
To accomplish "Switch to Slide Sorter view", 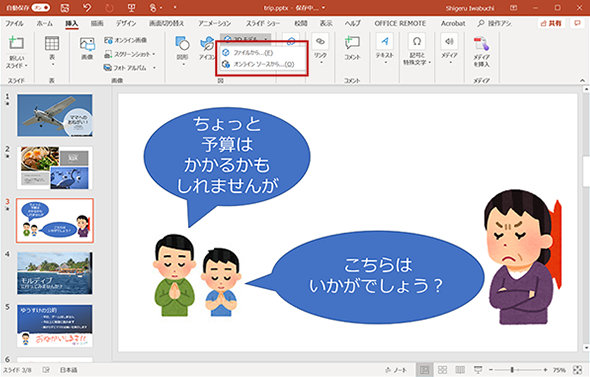I will click(x=442, y=370).
